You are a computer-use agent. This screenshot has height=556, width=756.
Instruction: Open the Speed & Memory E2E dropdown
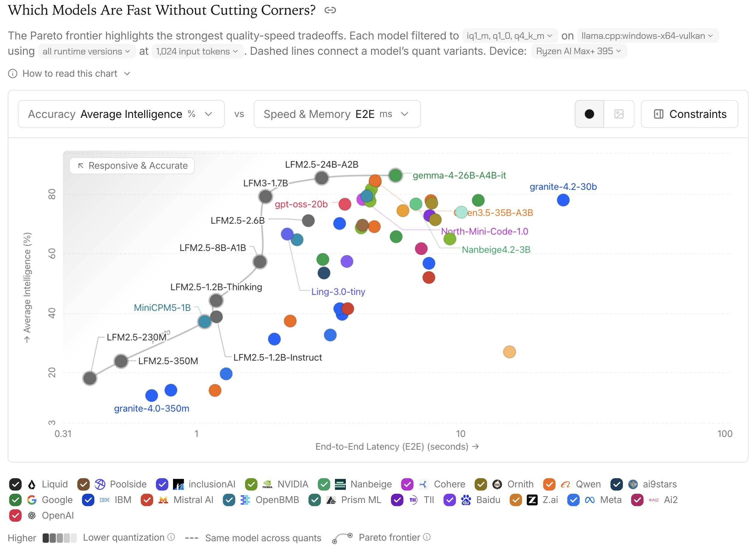[x=337, y=114]
